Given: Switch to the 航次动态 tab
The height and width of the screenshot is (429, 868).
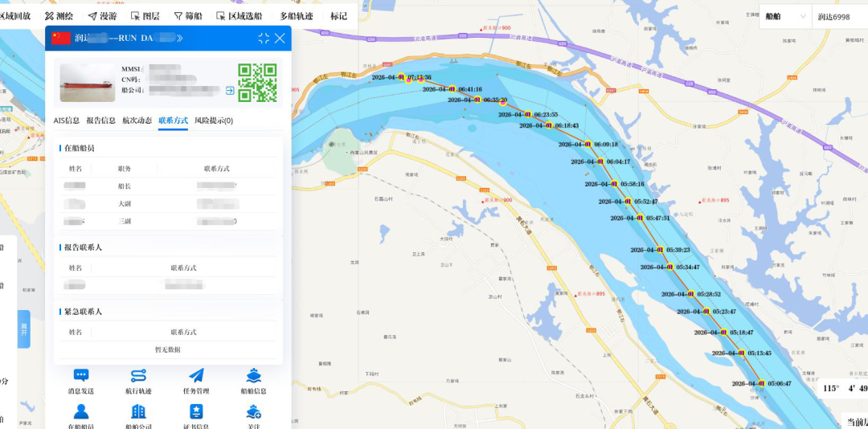Looking at the screenshot, I should tap(137, 121).
